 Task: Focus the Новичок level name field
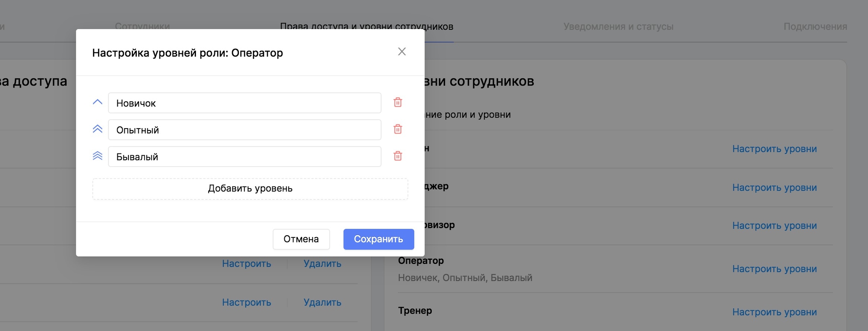click(x=245, y=103)
